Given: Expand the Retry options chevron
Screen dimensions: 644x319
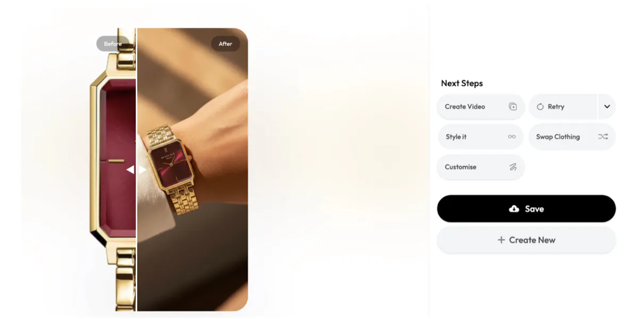Looking at the screenshot, I should click(607, 107).
